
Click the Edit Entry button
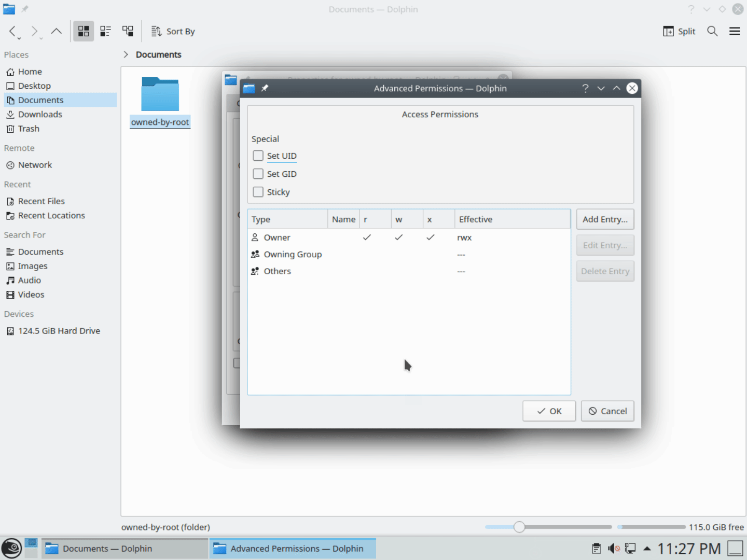605,245
